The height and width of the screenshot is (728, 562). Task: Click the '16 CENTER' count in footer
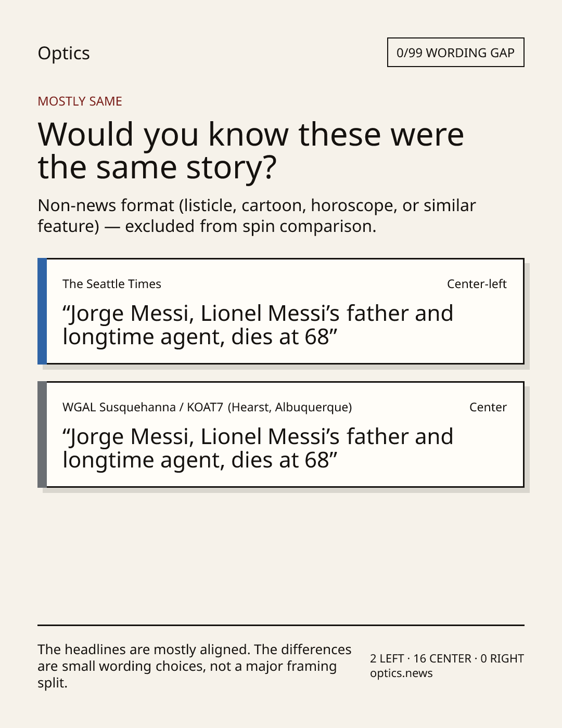coord(442,658)
